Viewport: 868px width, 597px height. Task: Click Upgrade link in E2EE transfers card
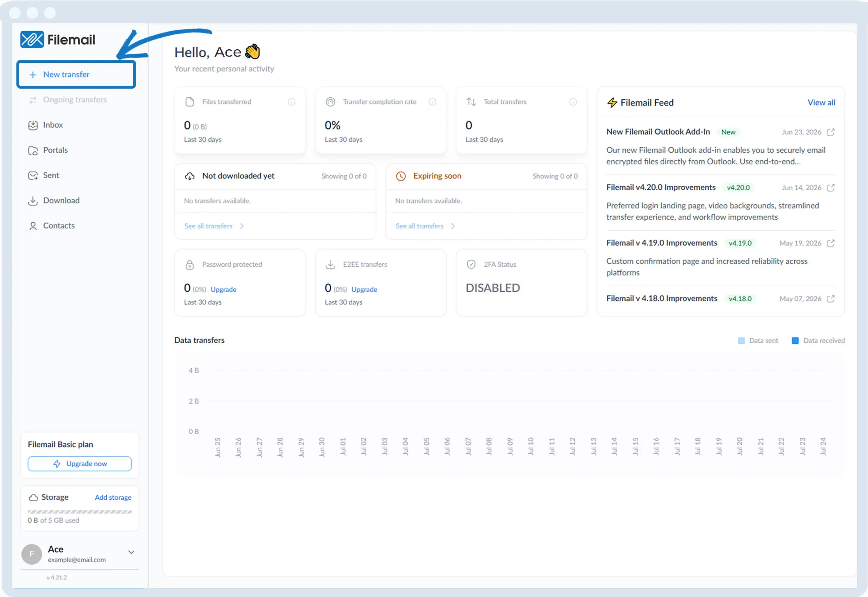pos(364,290)
